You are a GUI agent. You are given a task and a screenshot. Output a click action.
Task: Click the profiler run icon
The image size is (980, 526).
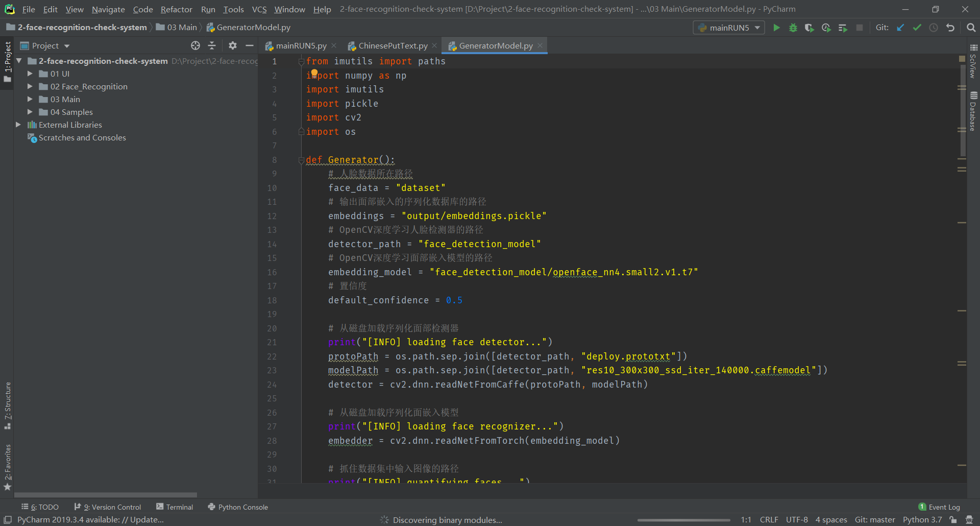click(826, 28)
